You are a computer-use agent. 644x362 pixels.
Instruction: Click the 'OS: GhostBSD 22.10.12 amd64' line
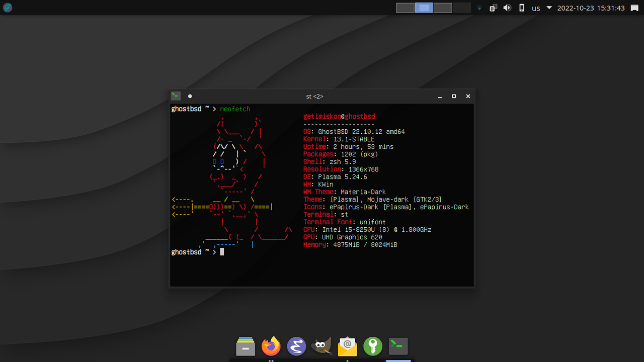tap(354, 132)
